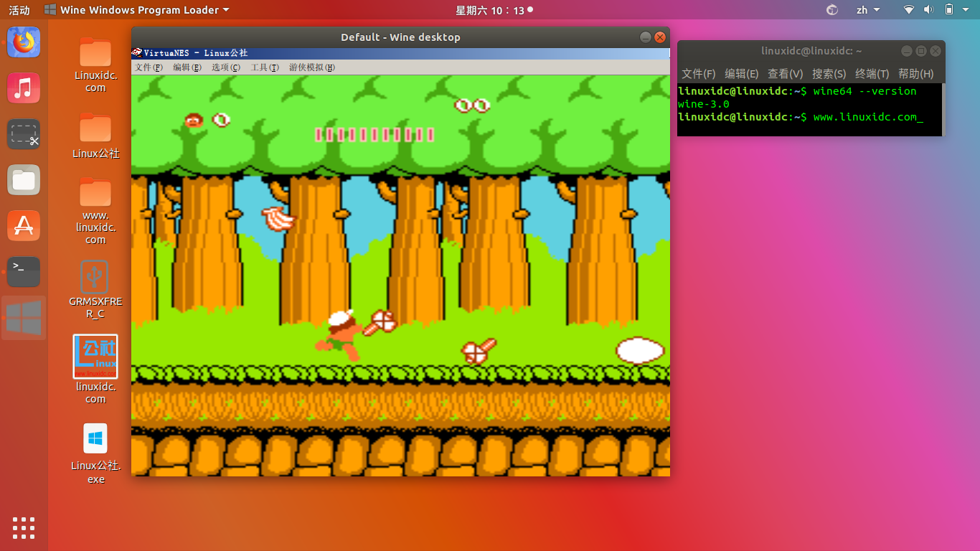Open the VirtuaNES 编辑(E) menu
Image resolution: width=980 pixels, height=551 pixels.
187,67
